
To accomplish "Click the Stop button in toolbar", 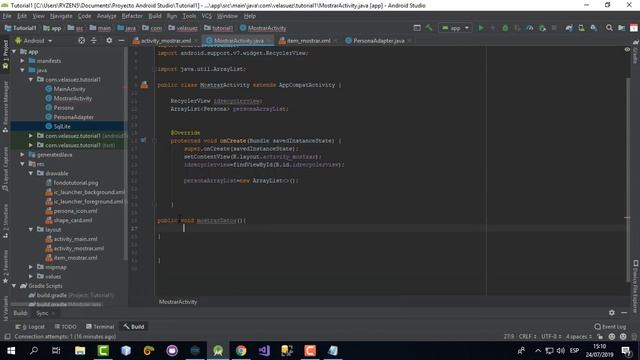I will 554,28.
